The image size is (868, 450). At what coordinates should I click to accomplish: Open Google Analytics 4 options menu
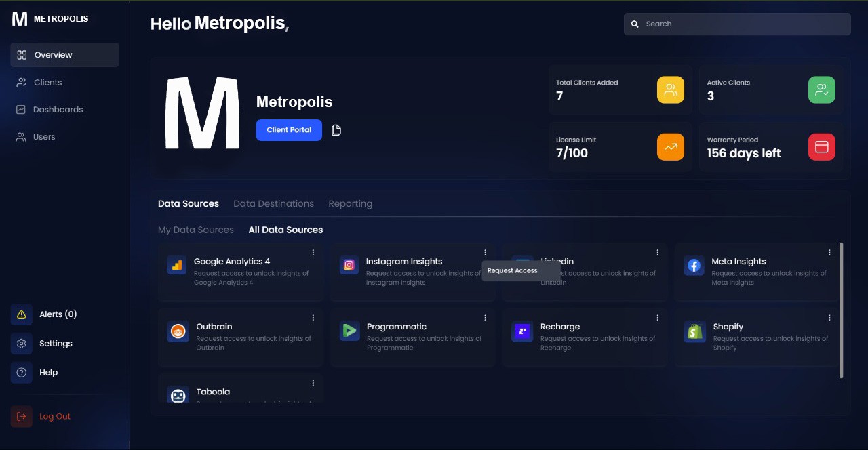tap(313, 253)
